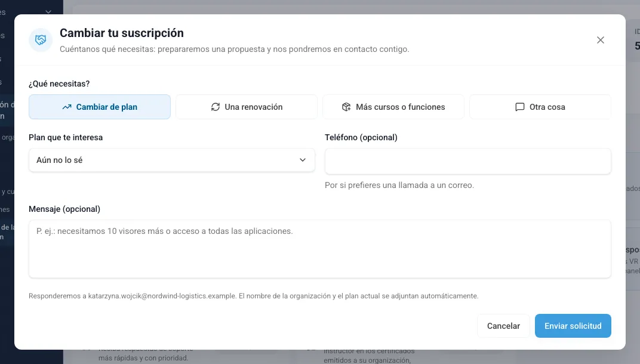Click the "Responderemos a katarzyna.wojcik" note
This screenshot has height=364, width=640.
click(254, 296)
